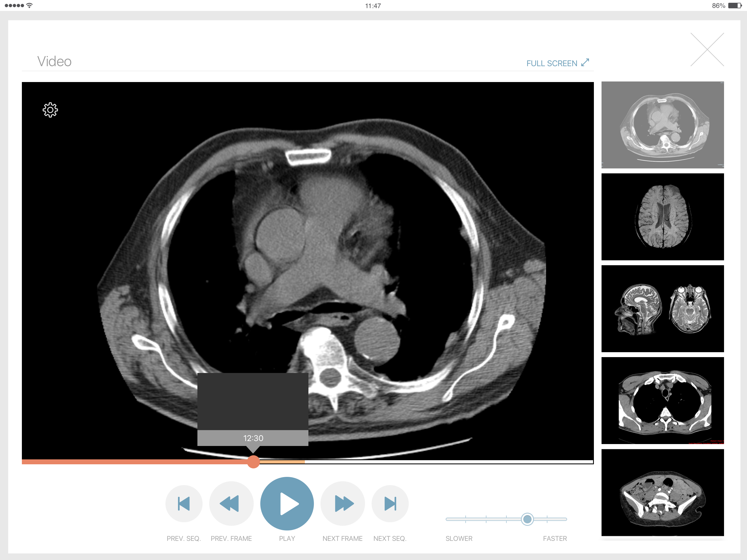Screen dimensions: 747x560
Task: Click the Full Screen expand arrow icon
Action: pos(585,63)
